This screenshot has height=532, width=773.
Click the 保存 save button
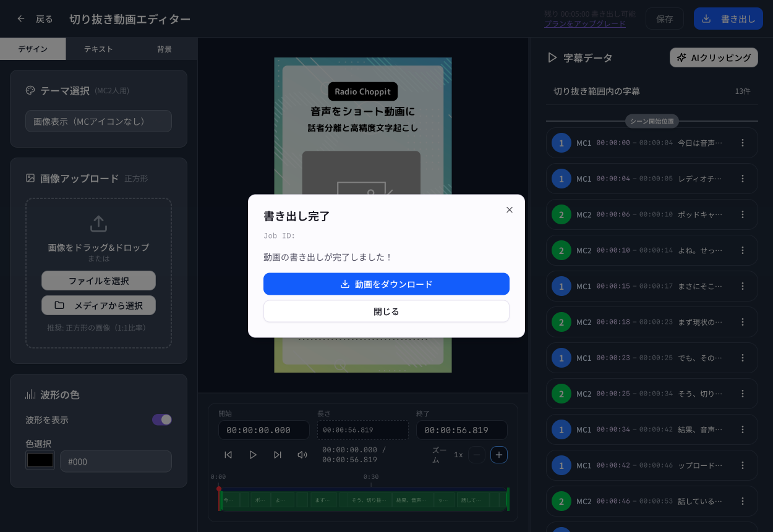pos(665,19)
